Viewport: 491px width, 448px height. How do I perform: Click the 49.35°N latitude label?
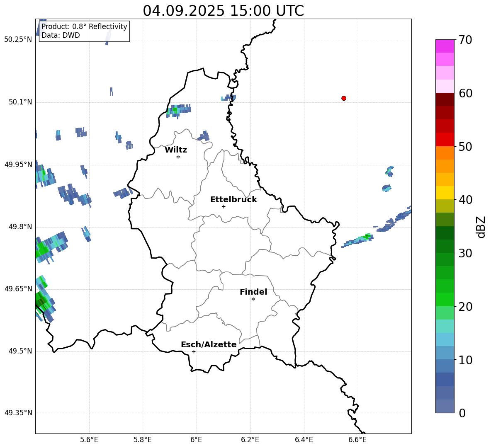(18, 413)
